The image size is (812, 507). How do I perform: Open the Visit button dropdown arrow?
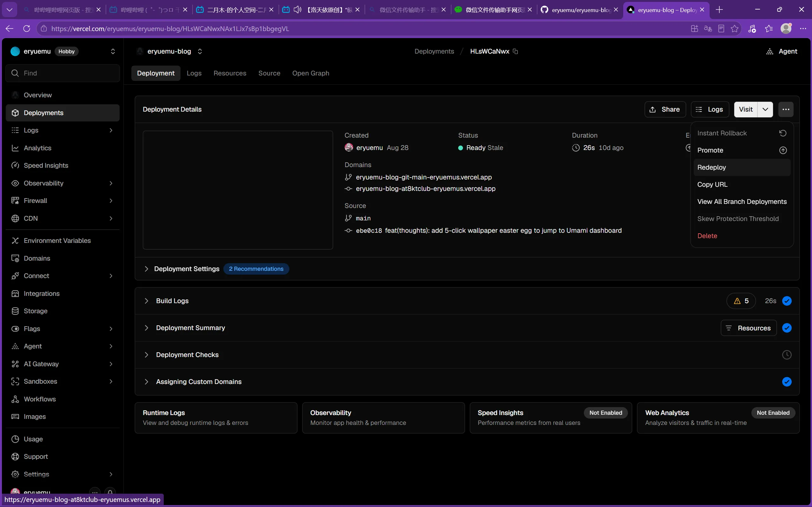(765, 109)
